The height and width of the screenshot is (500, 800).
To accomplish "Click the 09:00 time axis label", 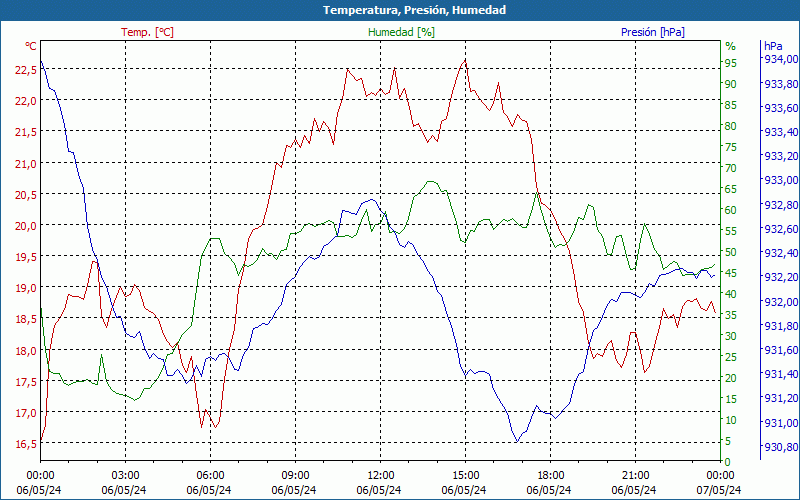I will [x=295, y=476].
